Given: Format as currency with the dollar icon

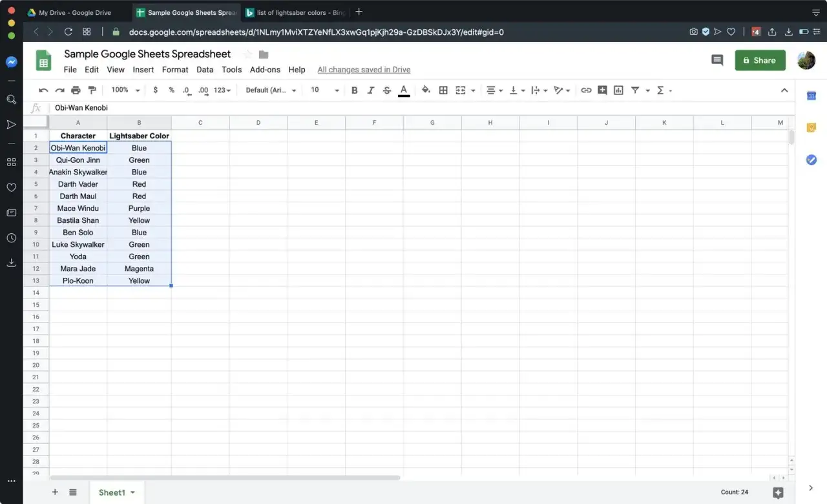Looking at the screenshot, I should coord(156,90).
